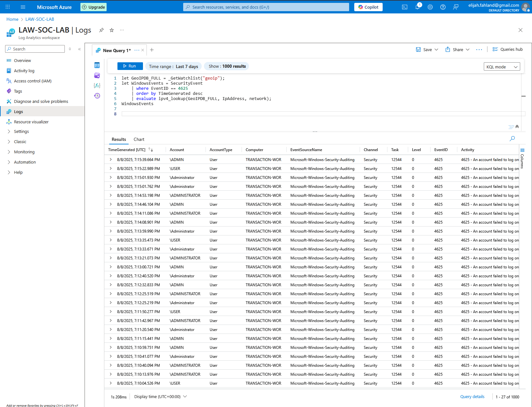Open the Azure portal apps grid icon
Viewport: 532px width, 407px height.
point(8,7)
